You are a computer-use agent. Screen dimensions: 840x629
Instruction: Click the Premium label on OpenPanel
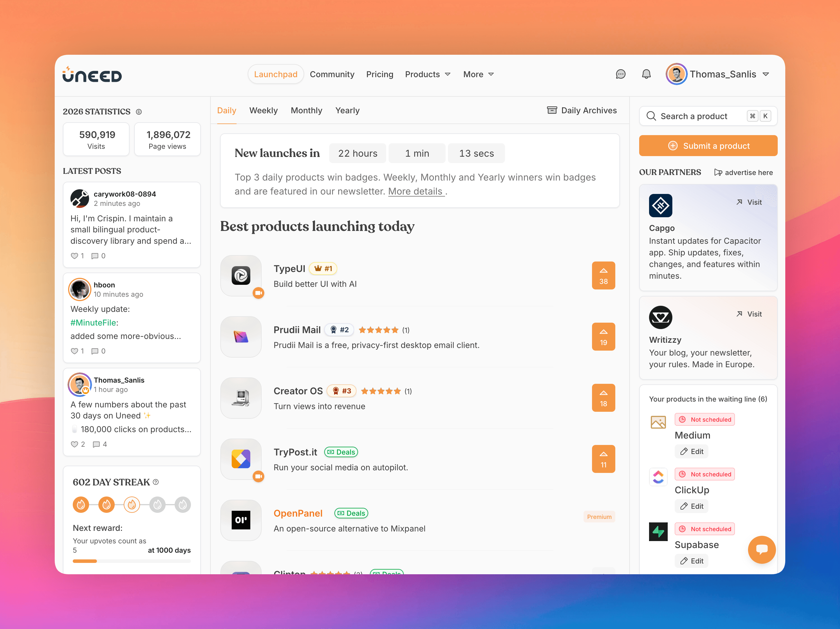pos(599,517)
